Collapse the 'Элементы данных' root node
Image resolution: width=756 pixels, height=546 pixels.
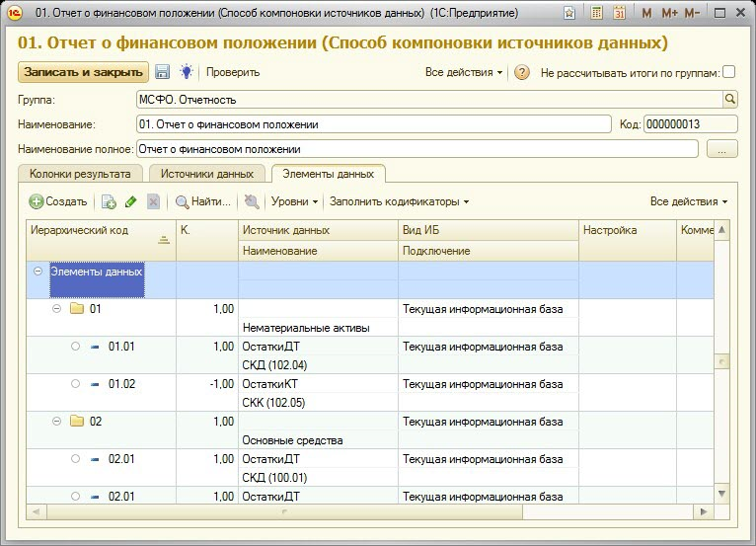38,271
